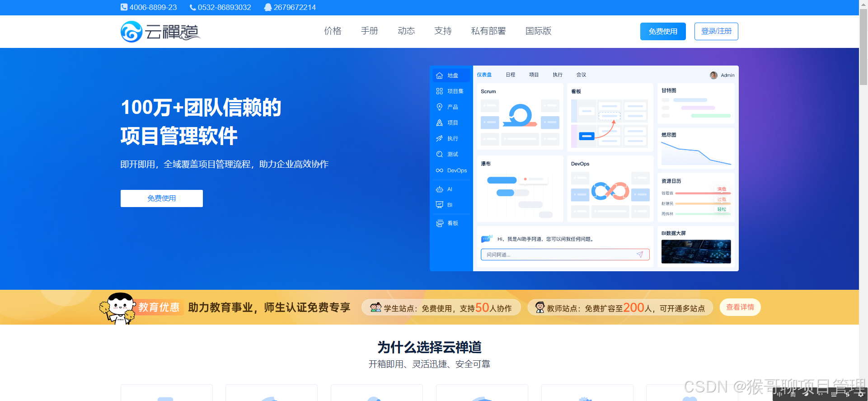Open the 价格 menu item

coord(333,31)
